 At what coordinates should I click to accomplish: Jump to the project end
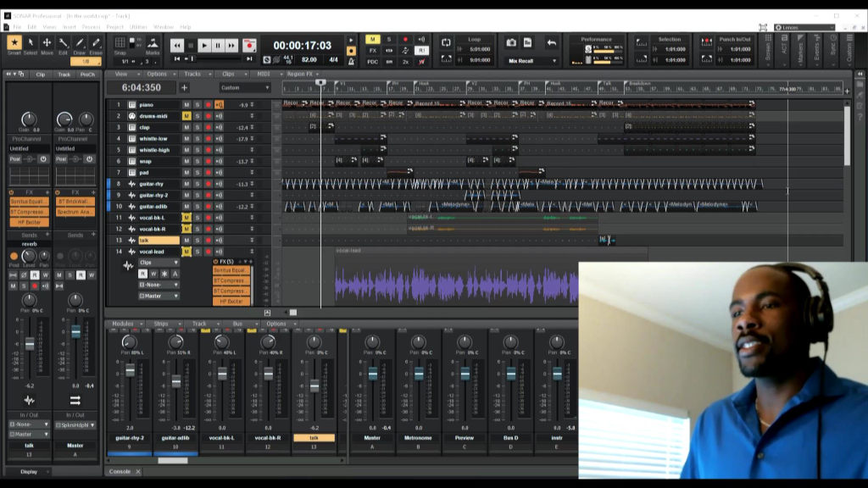250,58
